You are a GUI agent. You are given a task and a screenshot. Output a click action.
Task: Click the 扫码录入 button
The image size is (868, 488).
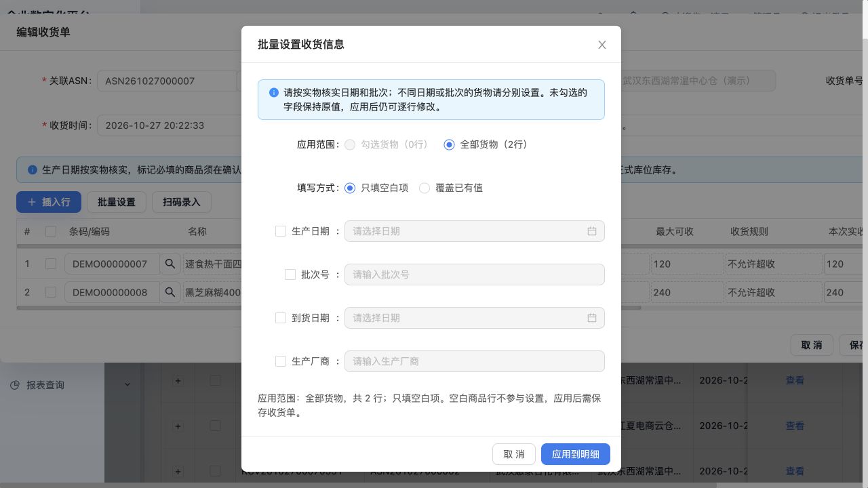click(x=182, y=202)
